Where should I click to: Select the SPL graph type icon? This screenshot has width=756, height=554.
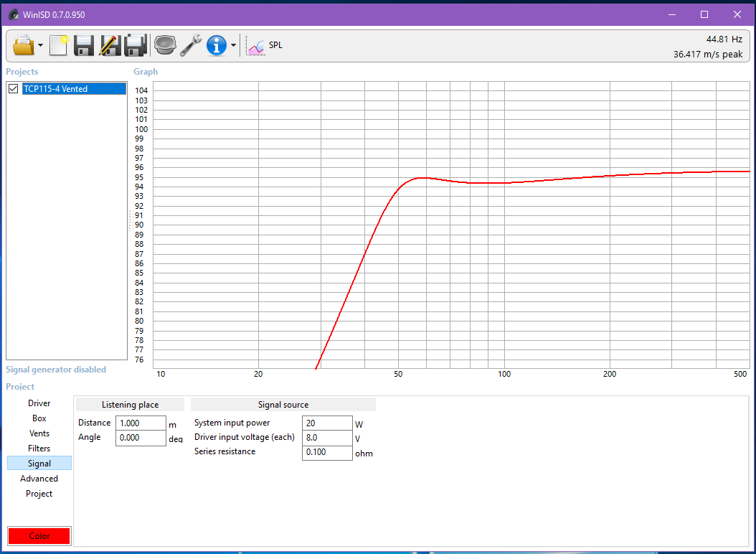[x=256, y=45]
